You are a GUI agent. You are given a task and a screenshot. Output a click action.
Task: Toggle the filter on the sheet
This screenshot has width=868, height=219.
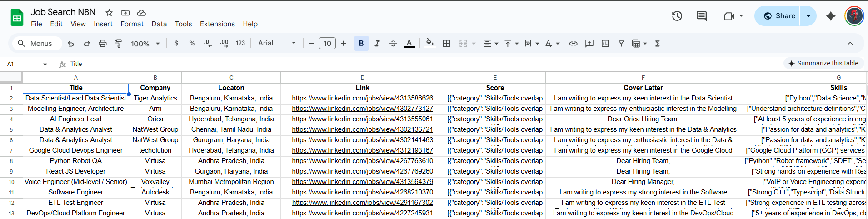(621, 44)
